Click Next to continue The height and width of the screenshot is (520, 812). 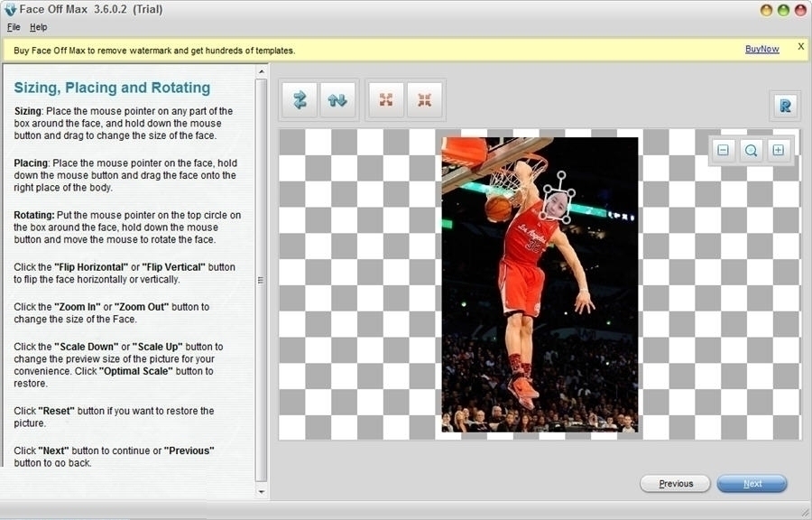752,483
